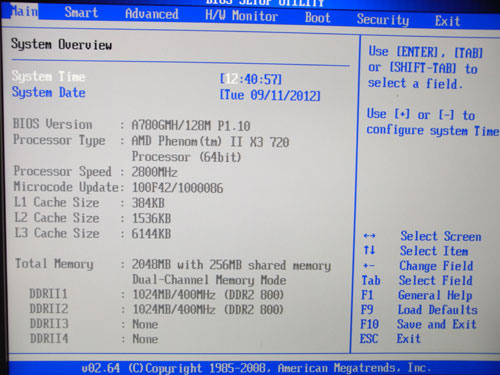Select the System Time label
Image resolution: width=500 pixels, height=375 pixels.
point(49,76)
